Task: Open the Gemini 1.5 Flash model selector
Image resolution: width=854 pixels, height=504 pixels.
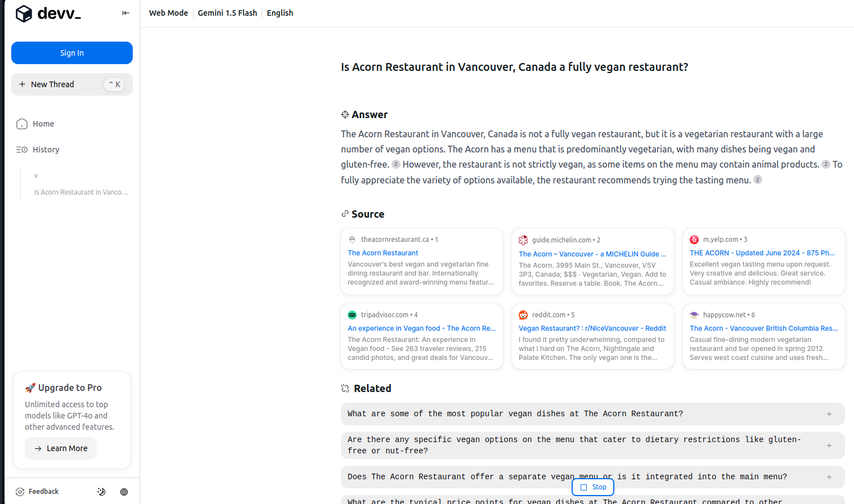Action: [227, 13]
